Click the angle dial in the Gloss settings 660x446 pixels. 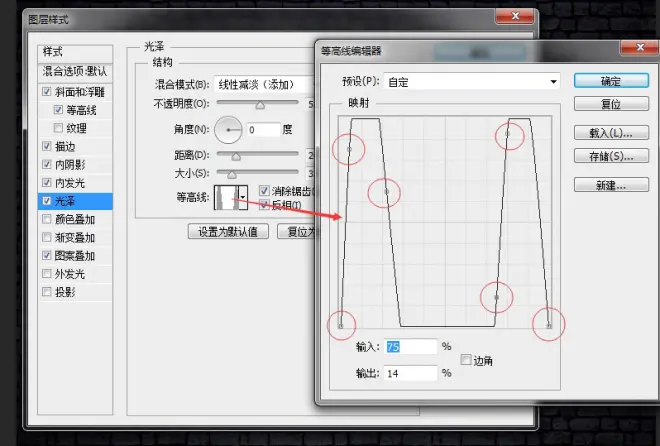point(229,129)
